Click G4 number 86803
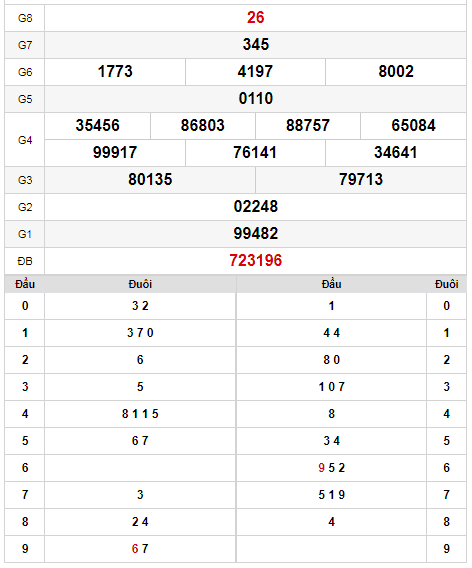 [203, 125]
